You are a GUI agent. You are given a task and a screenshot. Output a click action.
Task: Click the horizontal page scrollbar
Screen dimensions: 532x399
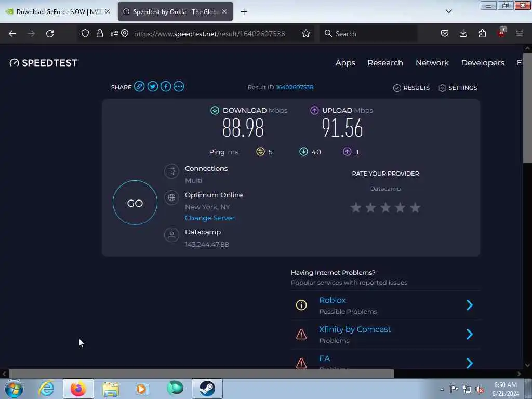click(201, 374)
